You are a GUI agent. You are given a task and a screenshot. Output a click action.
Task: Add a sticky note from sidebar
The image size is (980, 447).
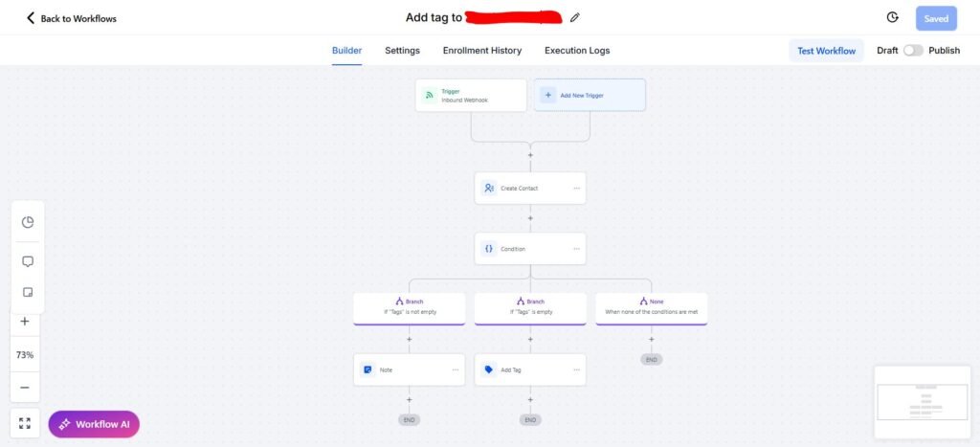(28, 292)
